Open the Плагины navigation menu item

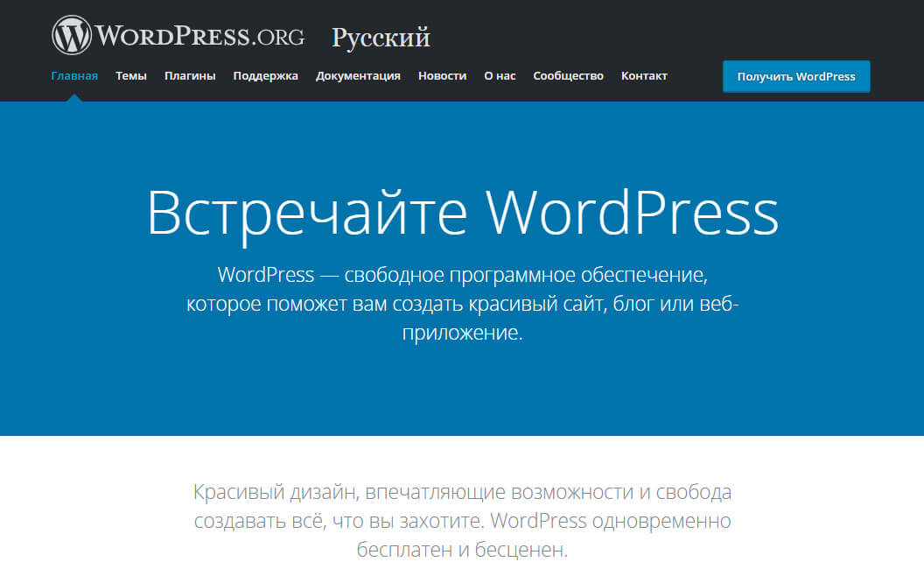coord(190,76)
